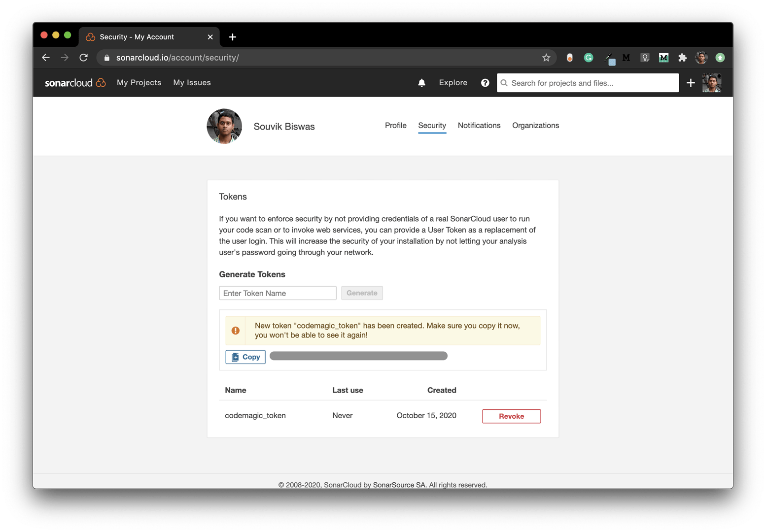Click the browser Extensions puzzle piece icon
This screenshot has width=766, height=532.
click(683, 58)
